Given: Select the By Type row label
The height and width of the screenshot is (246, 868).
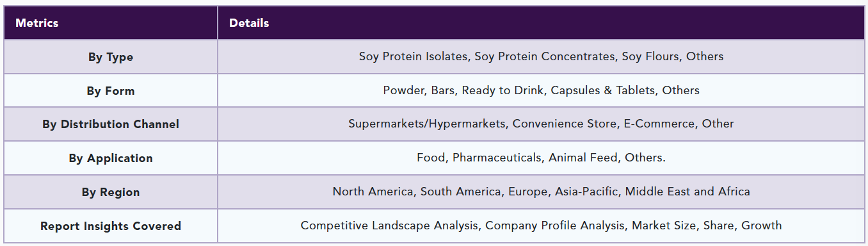Looking at the screenshot, I should click(111, 57).
